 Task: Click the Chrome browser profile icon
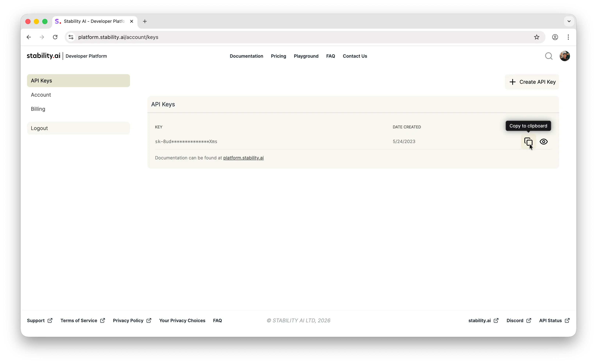[555, 37]
